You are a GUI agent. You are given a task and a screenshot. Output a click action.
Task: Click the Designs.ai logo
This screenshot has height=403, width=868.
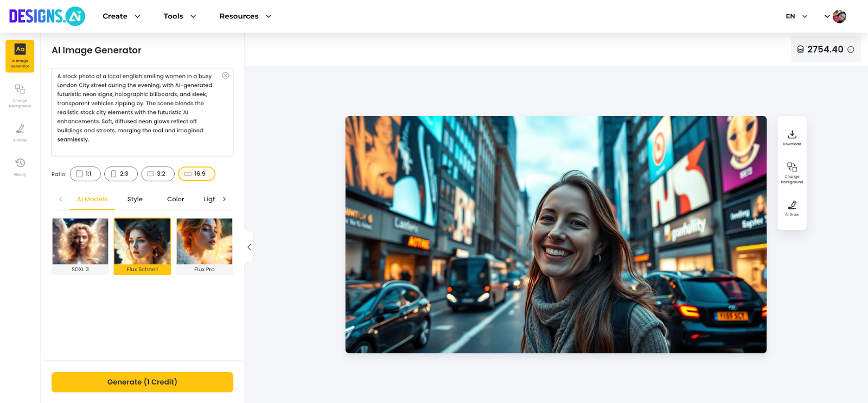(x=47, y=16)
